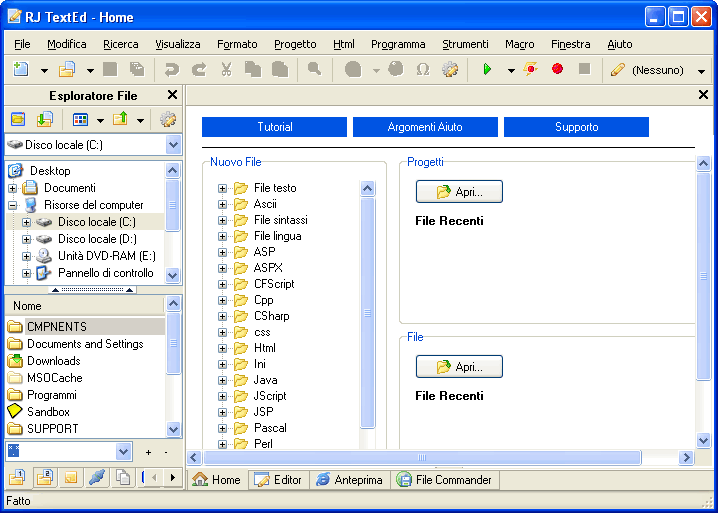Open the File menu
The height and width of the screenshot is (513, 718).
tap(22, 44)
